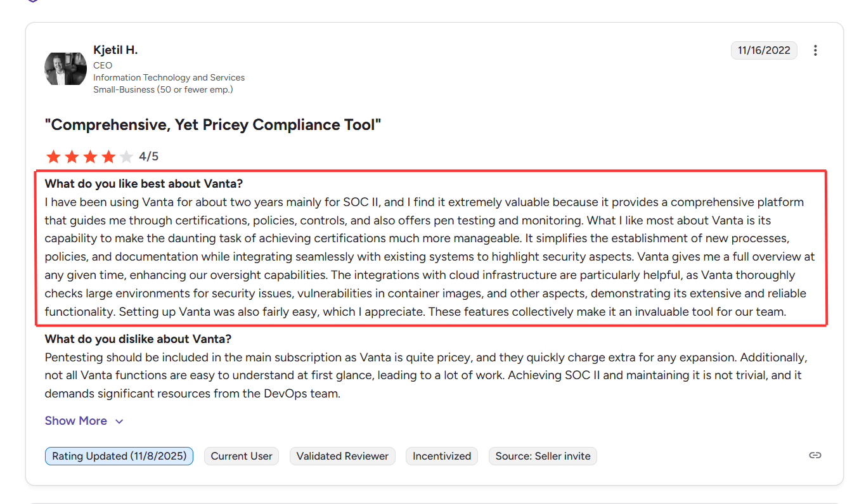The width and height of the screenshot is (852, 504).
Task: Open reviewer options from the kebab menu
Action: point(815,50)
